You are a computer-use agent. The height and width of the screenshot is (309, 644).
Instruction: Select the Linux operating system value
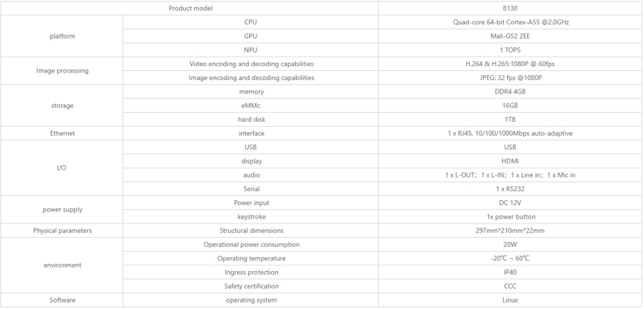510,300
